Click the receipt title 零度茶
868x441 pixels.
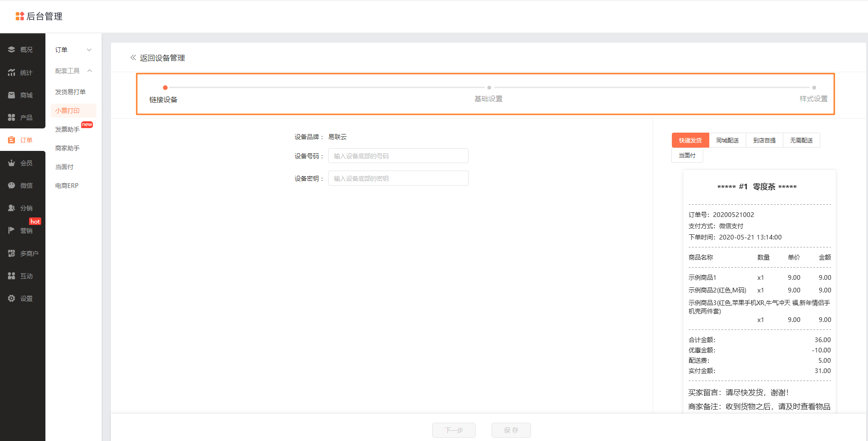764,187
